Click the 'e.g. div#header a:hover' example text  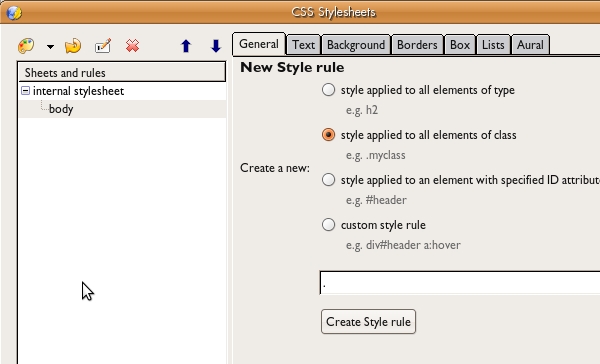[x=403, y=245]
